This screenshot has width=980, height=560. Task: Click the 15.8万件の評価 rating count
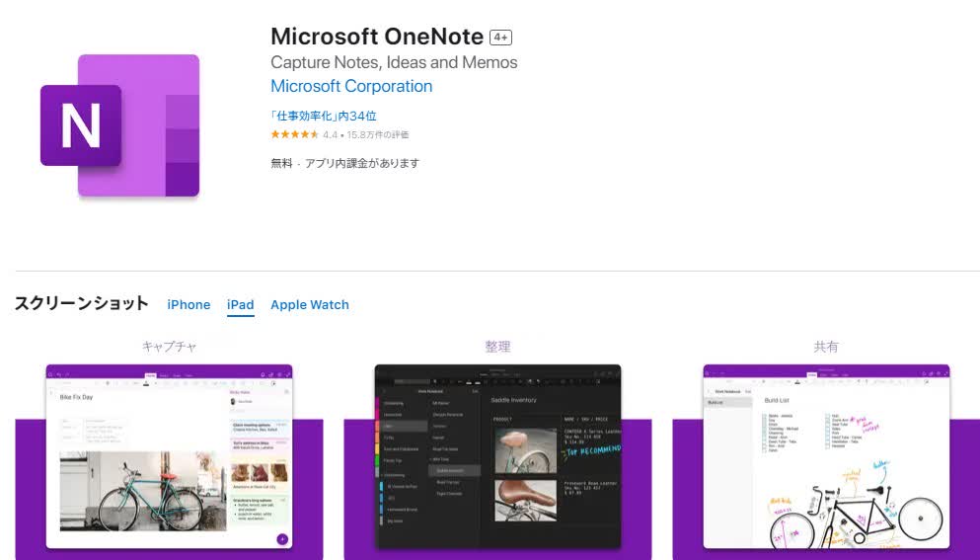pos(378,134)
